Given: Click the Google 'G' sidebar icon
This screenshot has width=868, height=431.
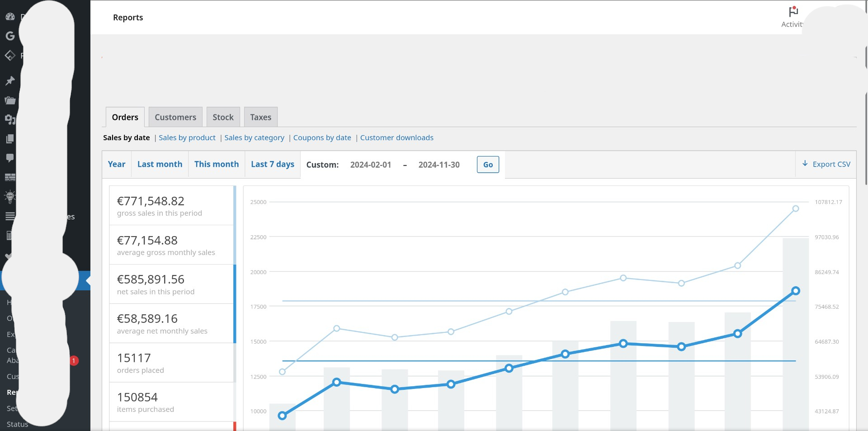Looking at the screenshot, I should [10, 36].
